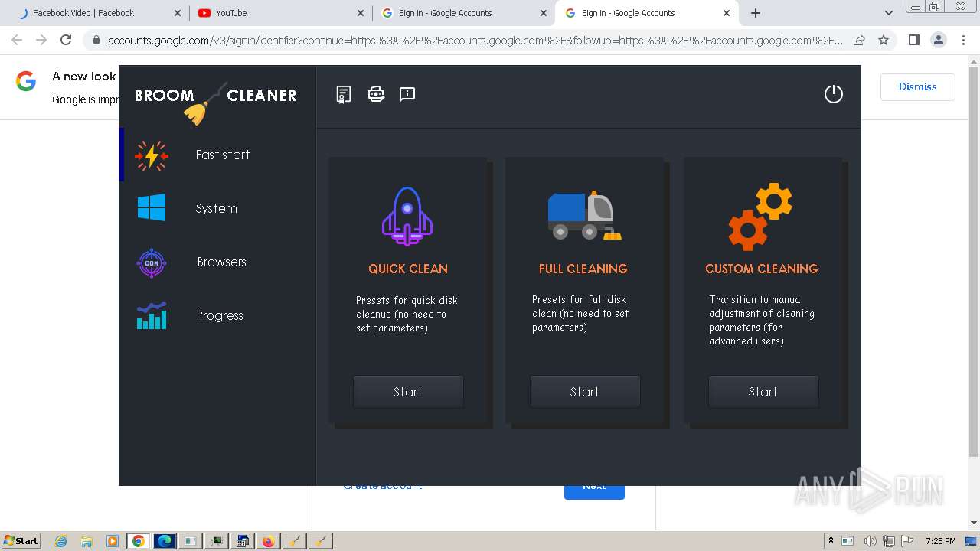Click the FULL CLEANING heading
The height and width of the screenshot is (551, 980).
583,269
